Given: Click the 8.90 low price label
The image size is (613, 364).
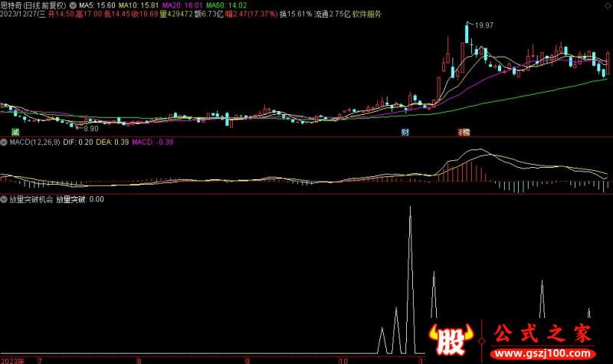Looking at the screenshot, I should point(91,128).
